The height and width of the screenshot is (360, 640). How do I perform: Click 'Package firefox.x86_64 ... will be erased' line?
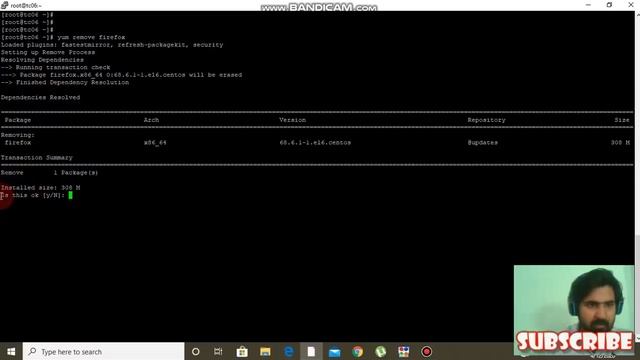coord(121,75)
